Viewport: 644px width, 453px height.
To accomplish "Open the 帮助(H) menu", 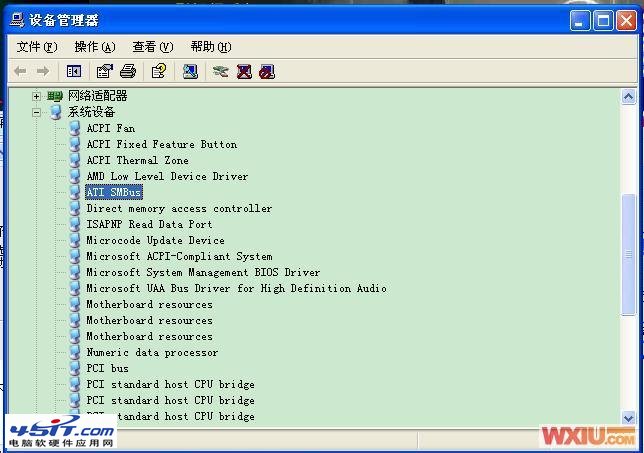I will pyautogui.click(x=211, y=47).
